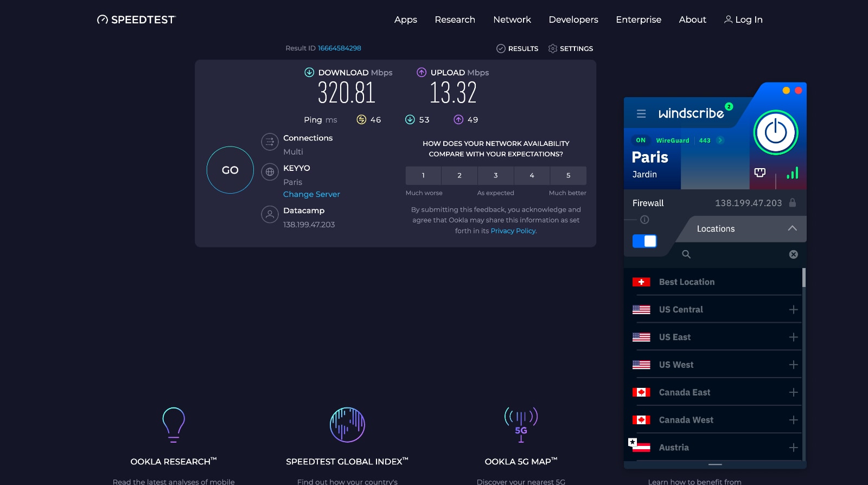This screenshot has height=485, width=868.
Task: Click the Austria flag icon
Action: [641, 448]
